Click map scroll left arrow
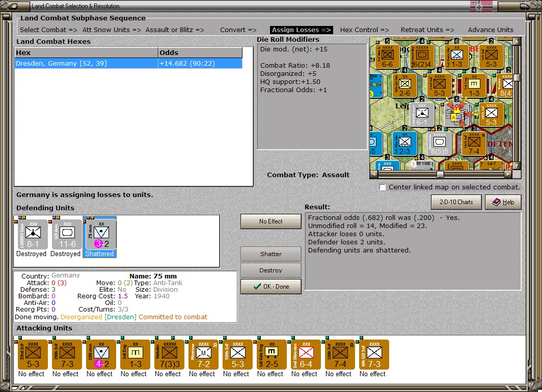 click(x=373, y=175)
